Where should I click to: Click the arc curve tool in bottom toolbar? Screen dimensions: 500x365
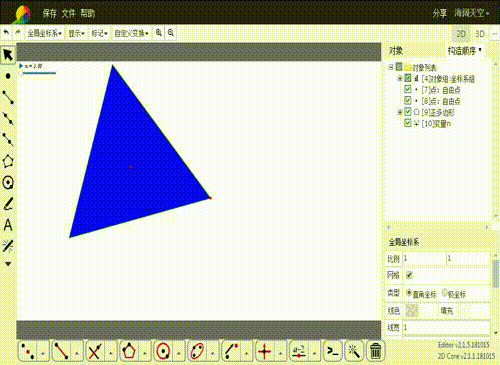click(x=231, y=351)
